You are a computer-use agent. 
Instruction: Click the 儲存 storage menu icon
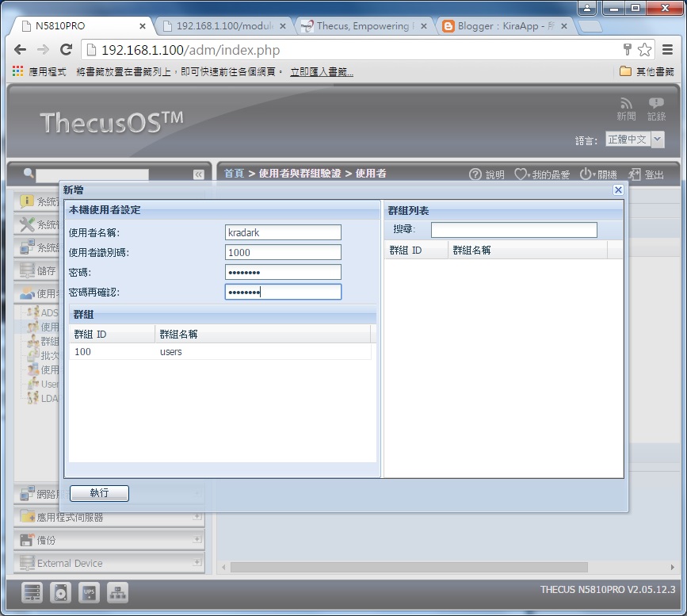[x=27, y=270]
